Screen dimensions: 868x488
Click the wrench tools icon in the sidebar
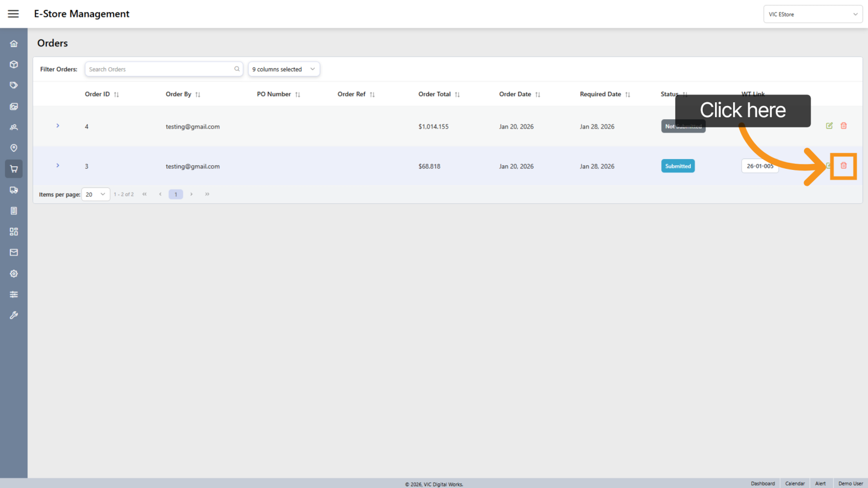(14, 315)
